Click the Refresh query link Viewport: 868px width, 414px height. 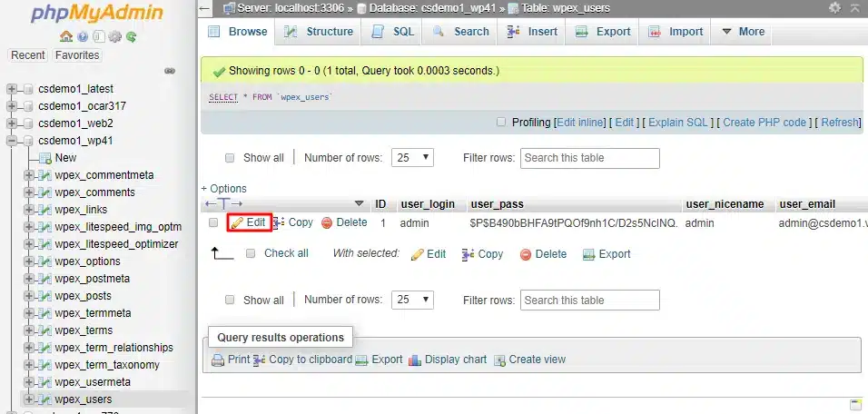coord(840,123)
